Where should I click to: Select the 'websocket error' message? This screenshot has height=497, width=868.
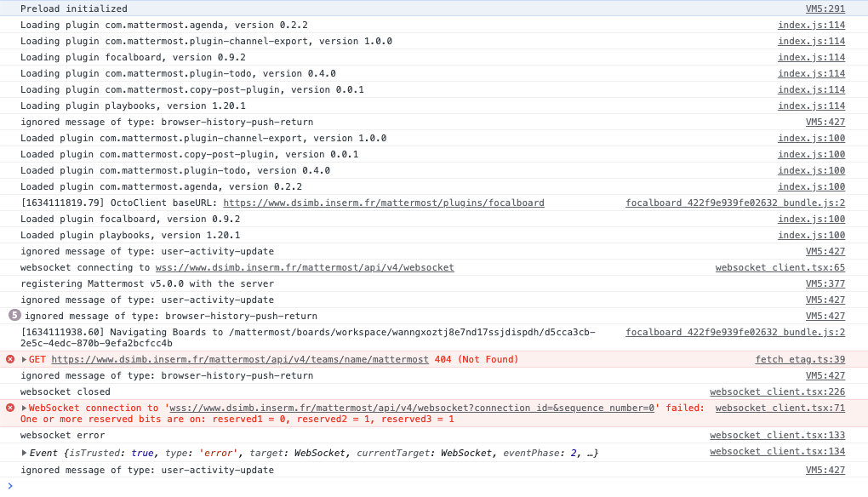[63, 435]
